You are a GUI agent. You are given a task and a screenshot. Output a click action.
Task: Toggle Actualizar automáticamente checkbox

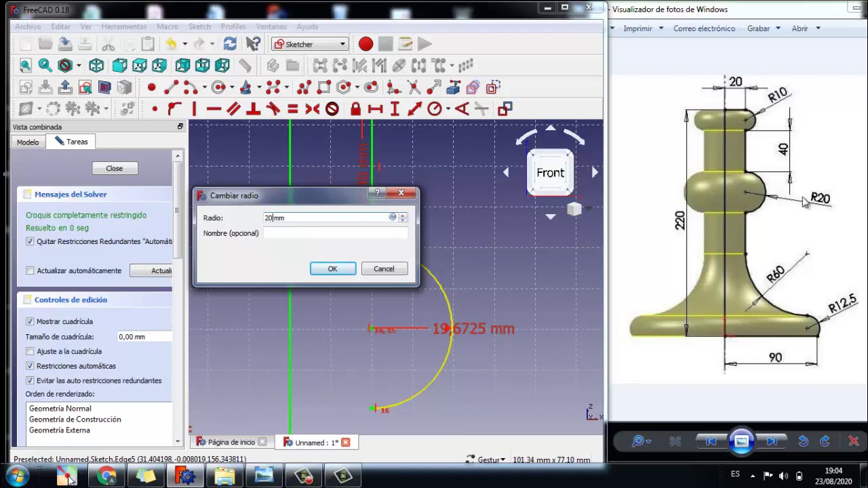(30, 270)
